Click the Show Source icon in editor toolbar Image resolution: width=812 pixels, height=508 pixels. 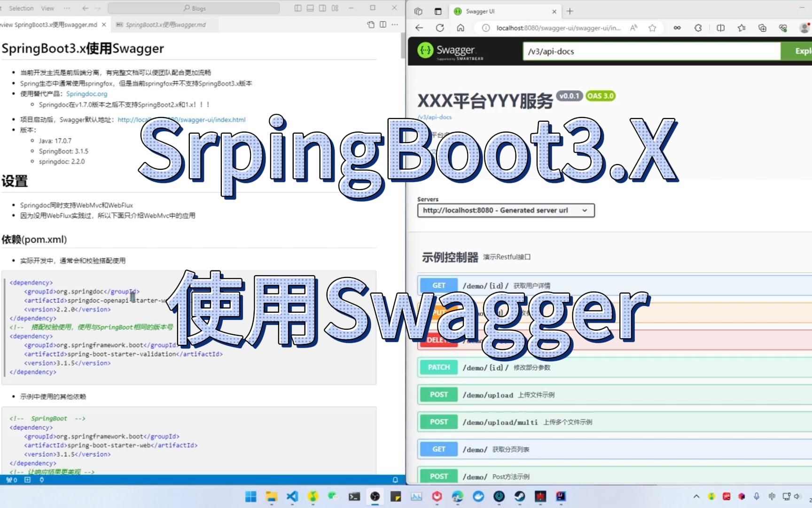pyautogui.click(x=371, y=24)
